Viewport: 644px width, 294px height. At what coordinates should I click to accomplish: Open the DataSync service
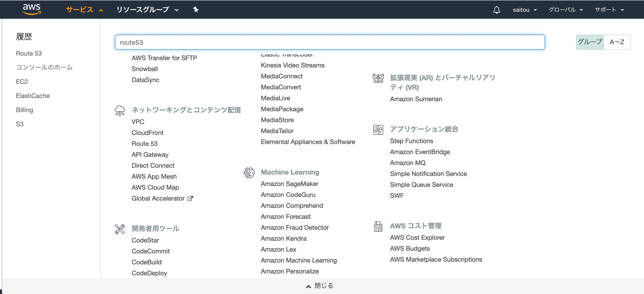coord(145,80)
